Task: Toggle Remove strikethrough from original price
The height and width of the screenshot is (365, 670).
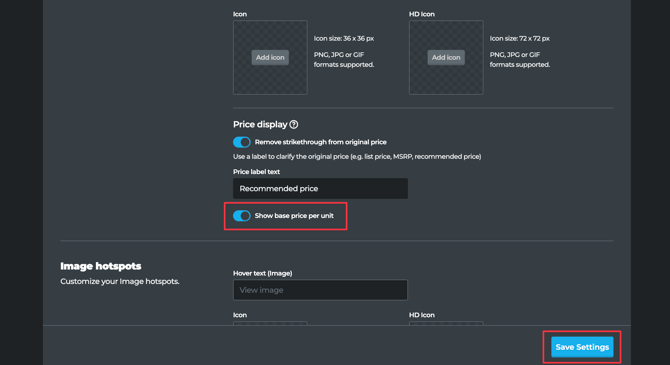Action: tap(241, 142)
